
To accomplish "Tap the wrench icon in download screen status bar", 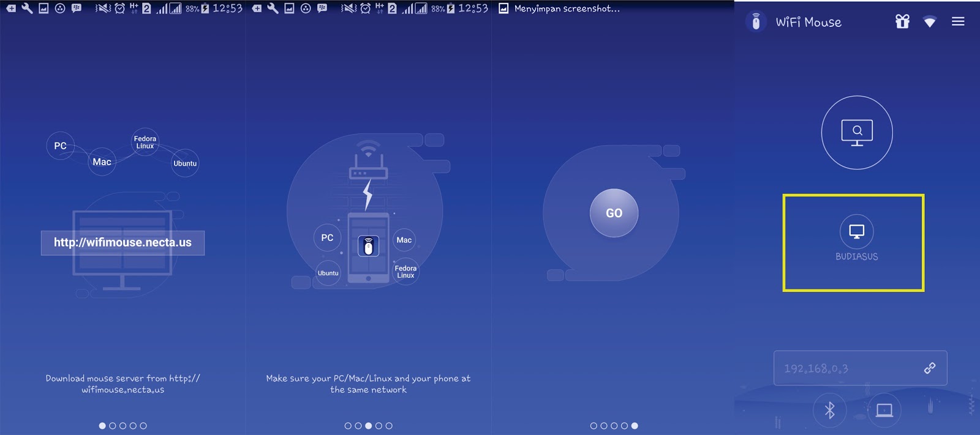I will click(x=27, y=8).
